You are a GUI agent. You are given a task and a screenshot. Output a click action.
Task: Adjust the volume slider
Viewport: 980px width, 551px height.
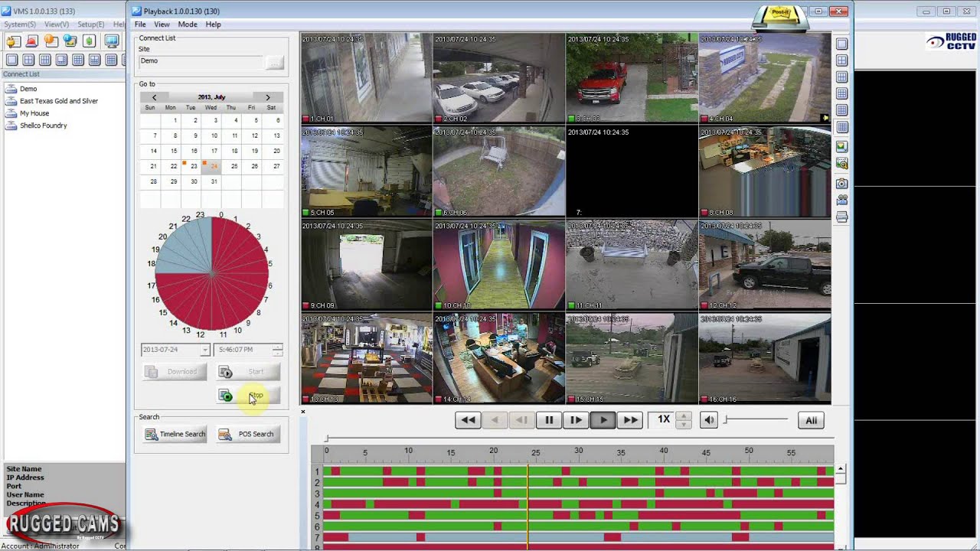pyautogui.click(x=756, y=419)
